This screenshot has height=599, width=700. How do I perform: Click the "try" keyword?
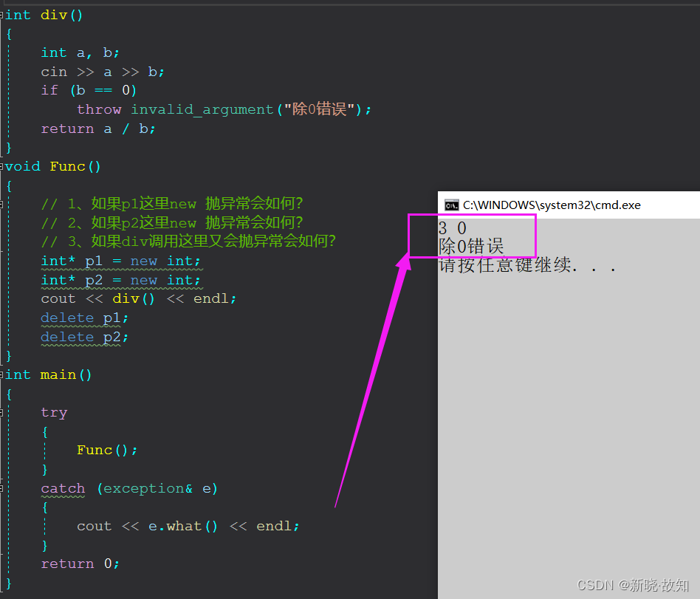(54, 413)
